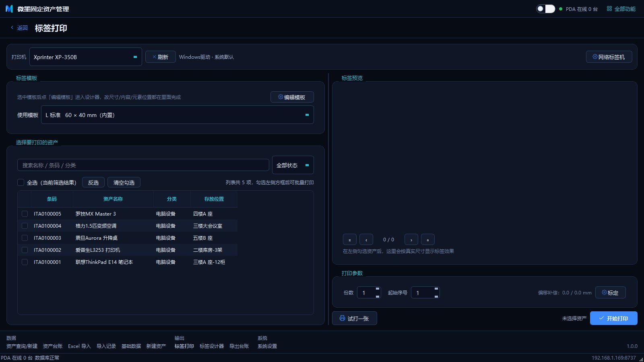This screenshot has height=362, width=644.
Task: Tick the checkbox for ITA0100002
Action: pyautogui.click(x=25, y=250)
